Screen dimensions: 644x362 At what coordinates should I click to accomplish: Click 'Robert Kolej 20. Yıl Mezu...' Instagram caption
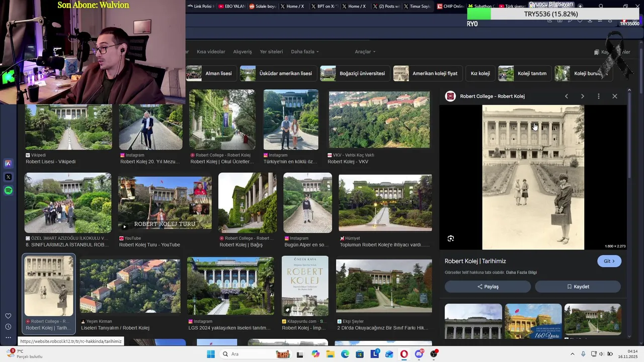point(150,162)
